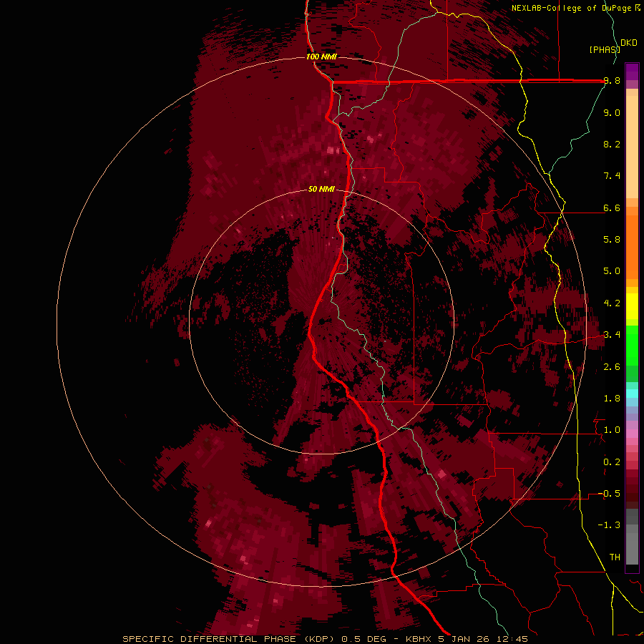Pick the purple segment at the legend top
This screenshot has width=644, height=644.
click(632, 72)
